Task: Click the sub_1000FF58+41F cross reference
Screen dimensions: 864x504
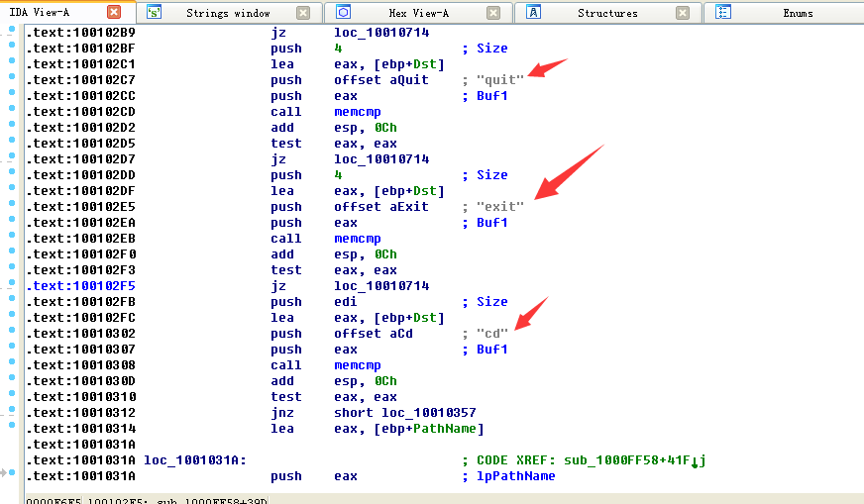Action: point(634,460)
